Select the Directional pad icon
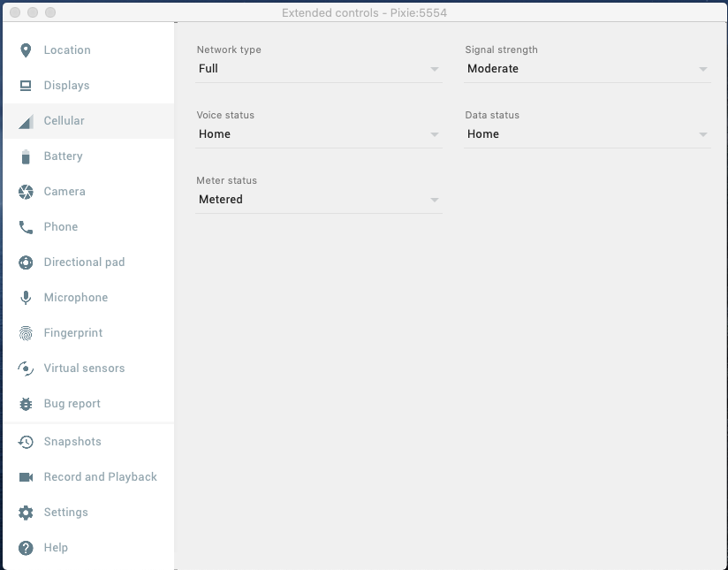Viewport: 728px width, 570px height. [x=26, y=262]
